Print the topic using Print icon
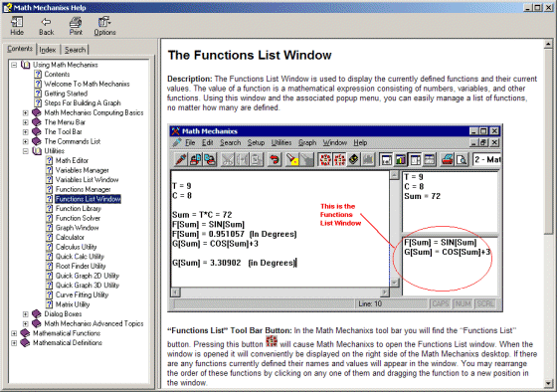This screenshot has width=557, height=392. pos(76,22)
